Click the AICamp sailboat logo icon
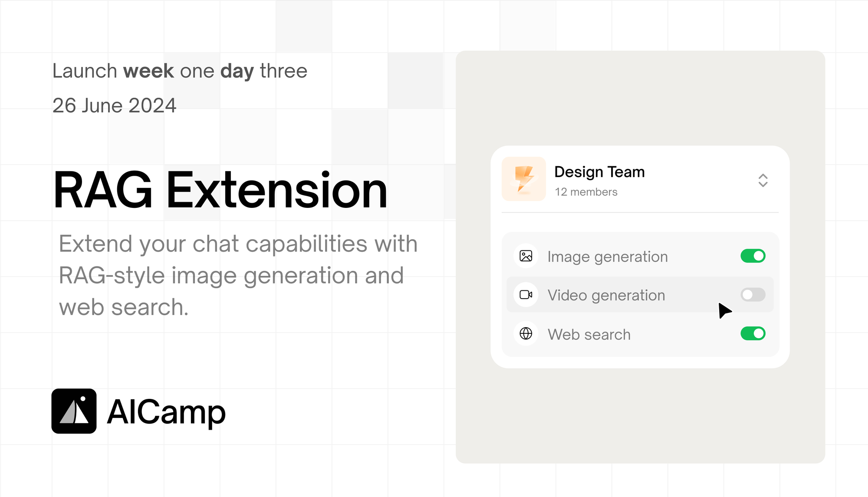Screen dimensions: 868x497 pyautogui.click(x=74, y=411)
